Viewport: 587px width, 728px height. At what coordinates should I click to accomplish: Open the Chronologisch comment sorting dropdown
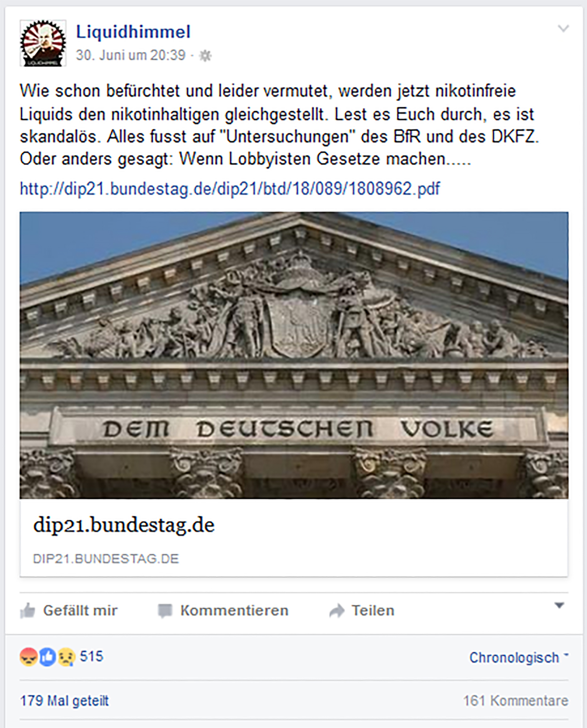[x=519, y=658]
